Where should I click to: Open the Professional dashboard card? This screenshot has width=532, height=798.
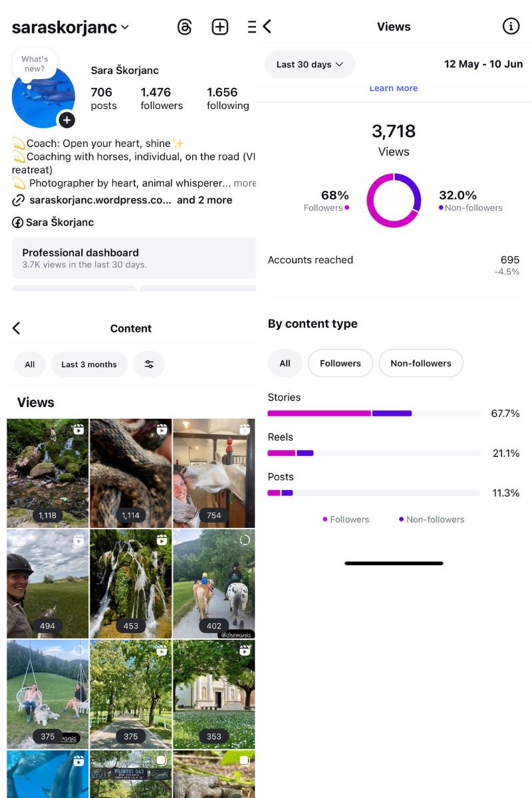tap(133, 258)
